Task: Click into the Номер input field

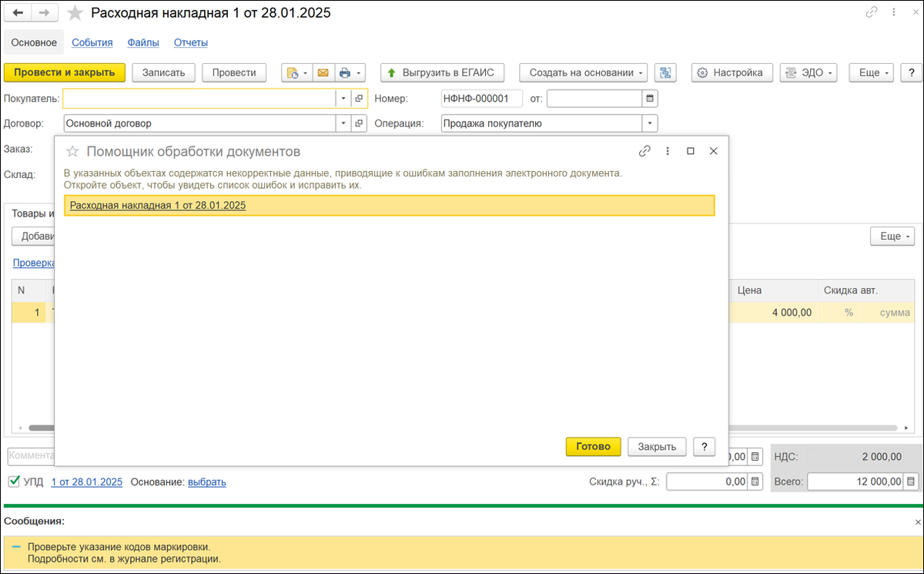Action: [x=482, y=99]
